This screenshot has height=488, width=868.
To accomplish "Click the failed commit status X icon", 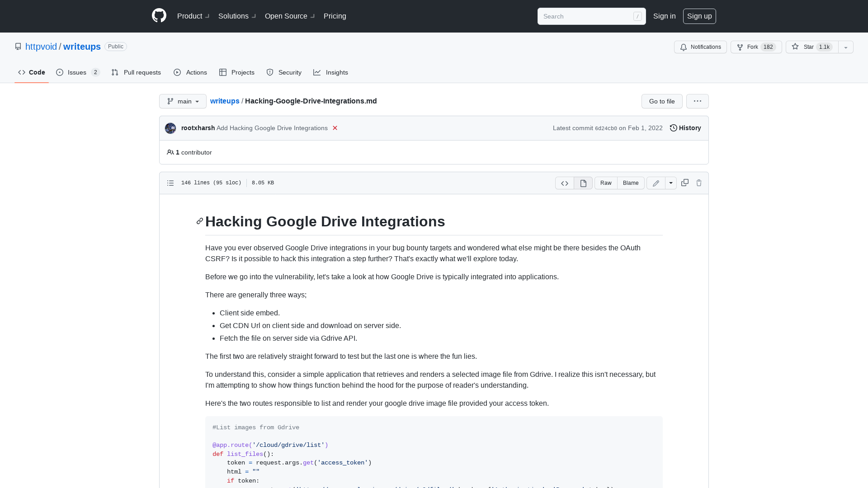I will click(x=335, y=128).
